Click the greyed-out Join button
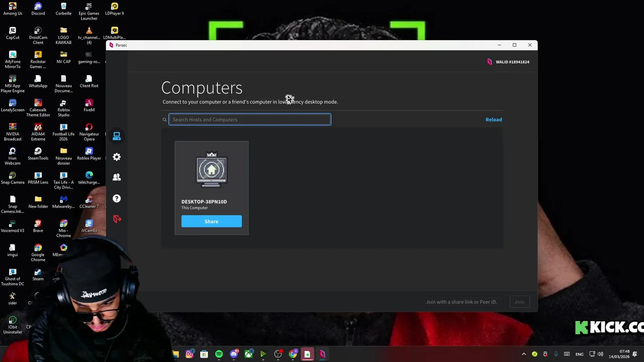This screenshot has width=644, height=362. 519,302
